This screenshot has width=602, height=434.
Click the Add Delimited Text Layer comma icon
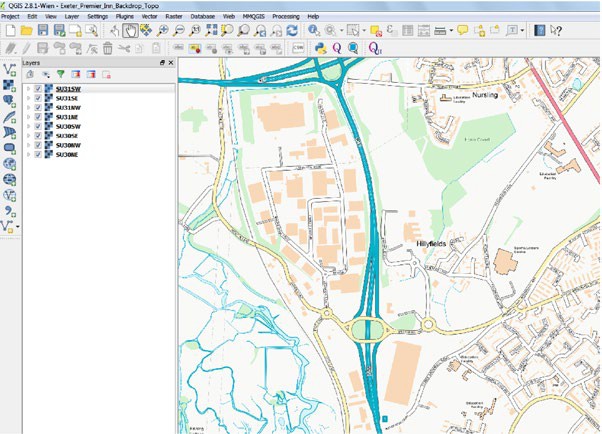point(10,210)
